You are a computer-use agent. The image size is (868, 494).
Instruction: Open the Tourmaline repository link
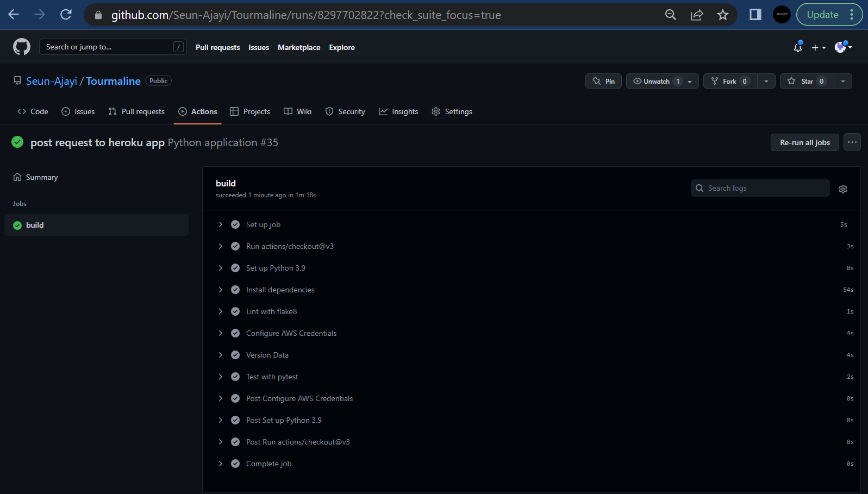pyautogui.click(x=113, y=81)
